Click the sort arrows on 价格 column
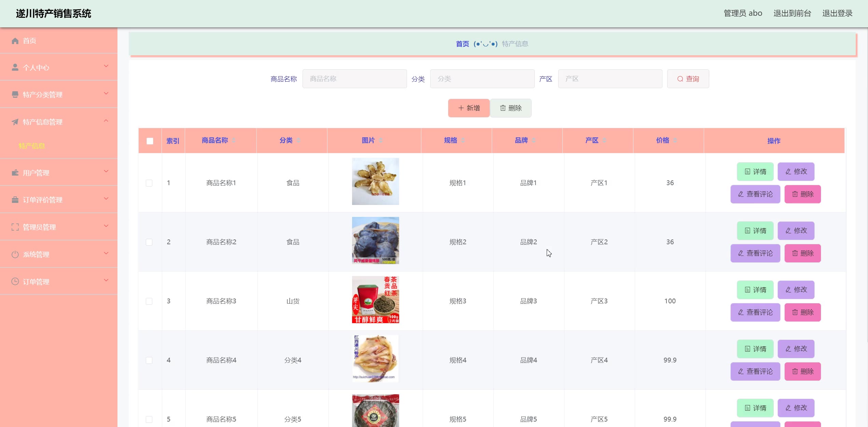Viewport: 868px width, 427px height. (x=675, y=140)
